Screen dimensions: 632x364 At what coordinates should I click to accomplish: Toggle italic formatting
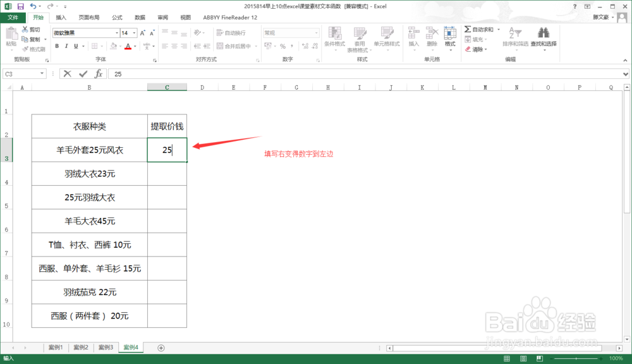click(x=66, y=45)
